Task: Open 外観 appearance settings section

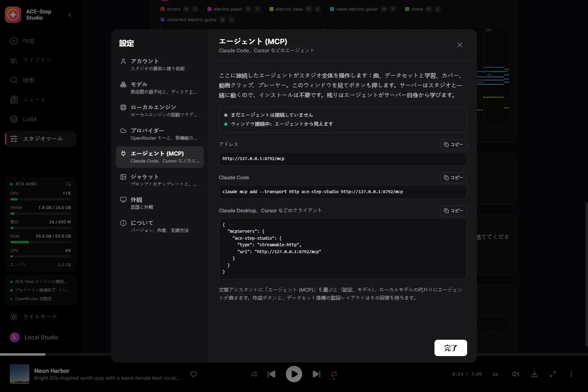Action: pos(160,203)
